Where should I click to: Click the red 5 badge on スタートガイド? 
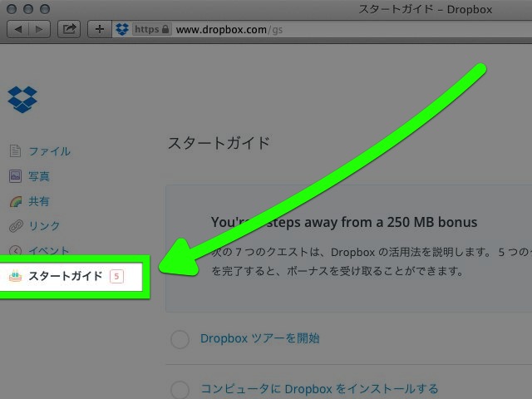(116, 277)
